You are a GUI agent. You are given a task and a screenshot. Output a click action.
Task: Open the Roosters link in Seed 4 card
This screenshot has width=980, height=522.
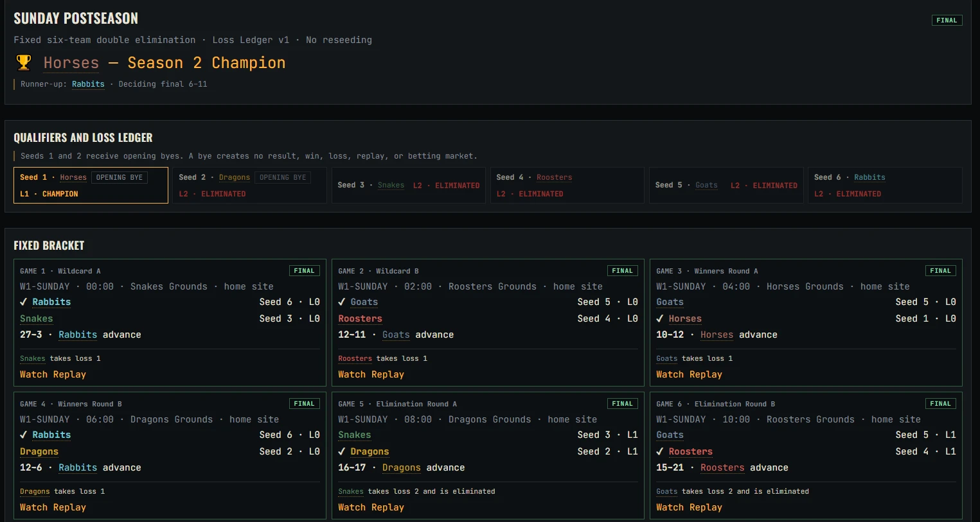tap(554, 177)
